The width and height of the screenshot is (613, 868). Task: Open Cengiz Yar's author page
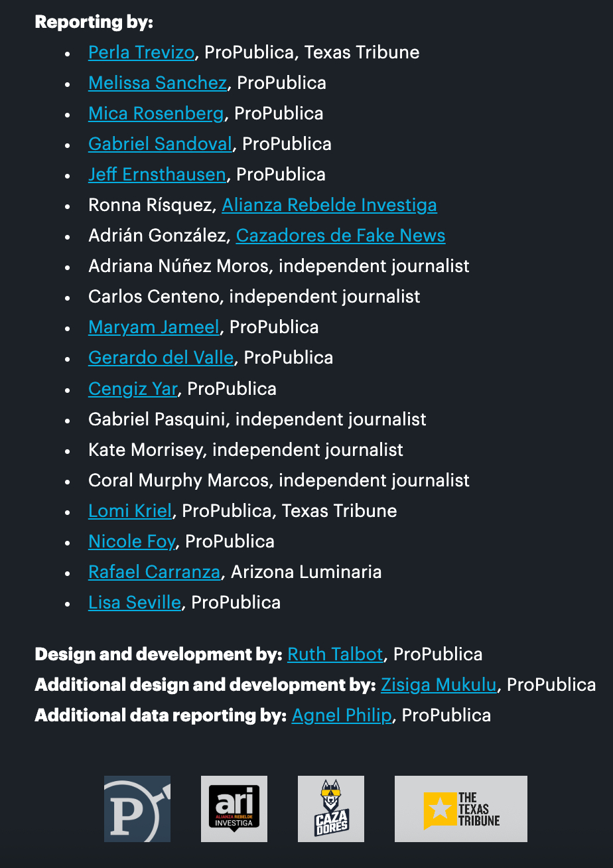click(x=133, y=388)
